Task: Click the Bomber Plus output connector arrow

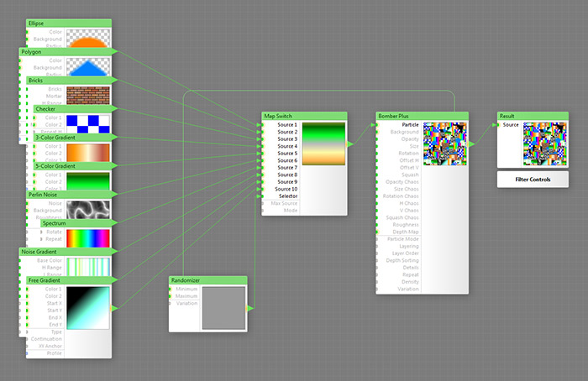Action: point(472,144)
